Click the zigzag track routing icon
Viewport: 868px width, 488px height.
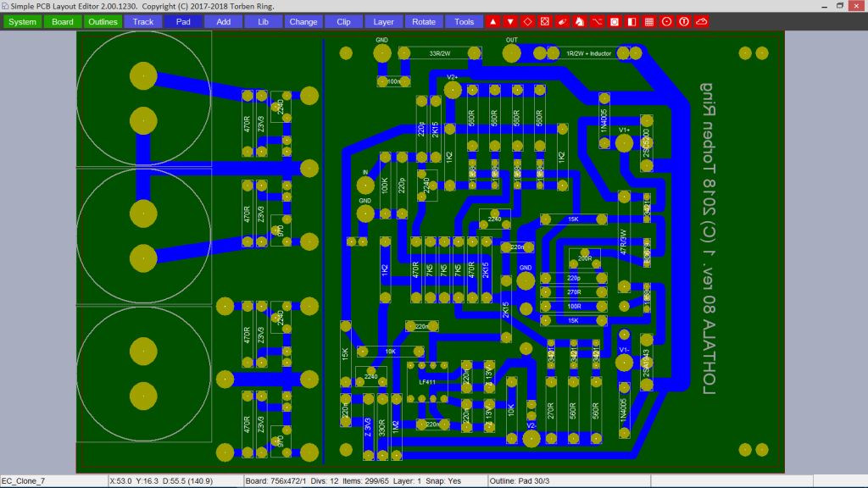597,21
